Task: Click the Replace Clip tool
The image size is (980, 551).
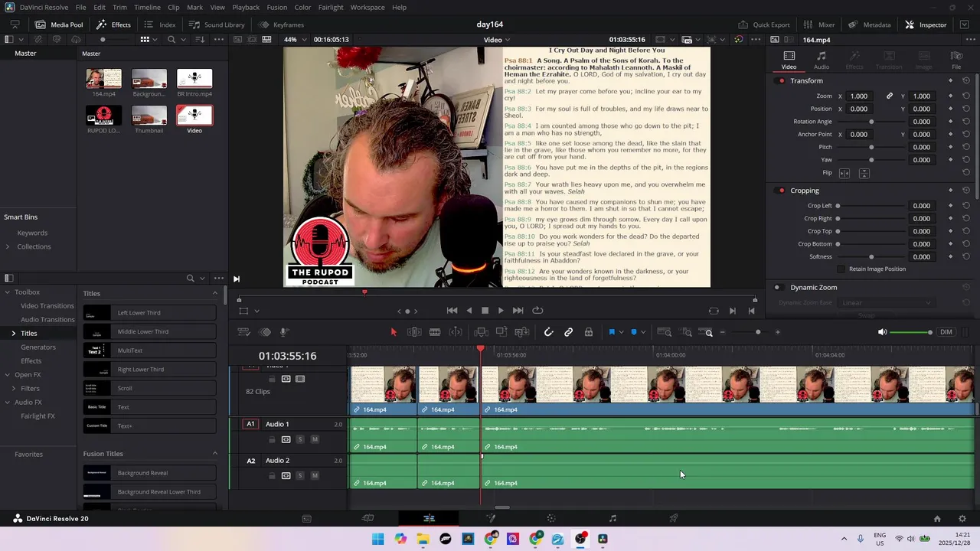Action: click(x=522, y=332)
